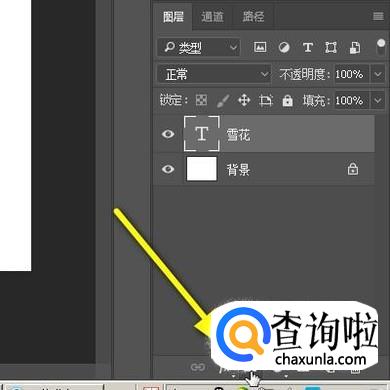
Task: Lock position move-arrows icon
Action: point(244,100)
